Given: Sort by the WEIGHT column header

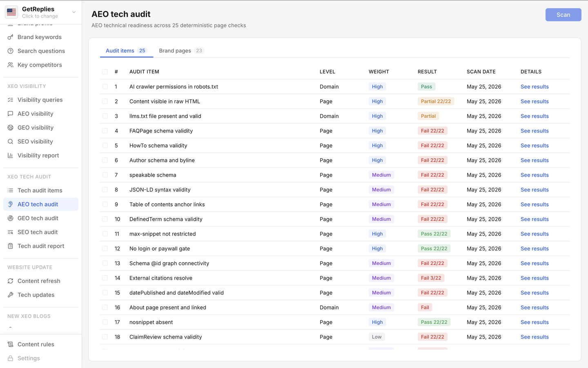Looking at the screenshot, I should click(379, 72).
